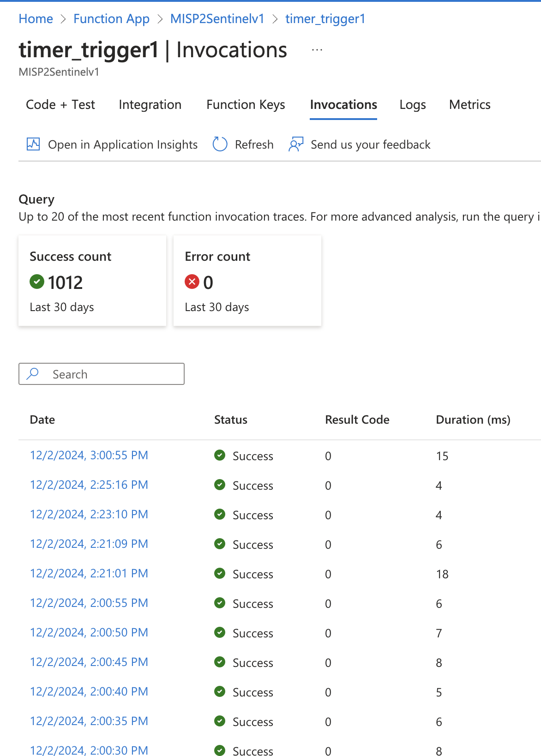Click success icon for 2:21:09 PM row
The height and width of the screenshot is (756, 541).
coord(220,544)
